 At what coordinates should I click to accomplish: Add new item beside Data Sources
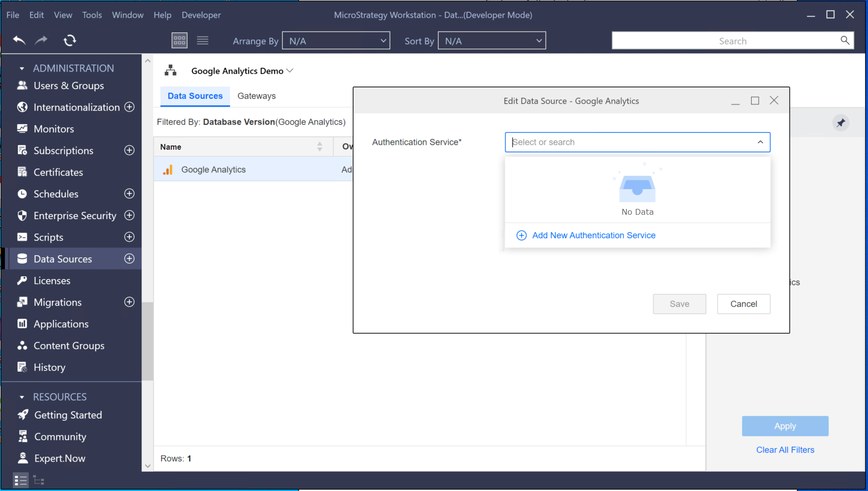[x=129, y=258]
